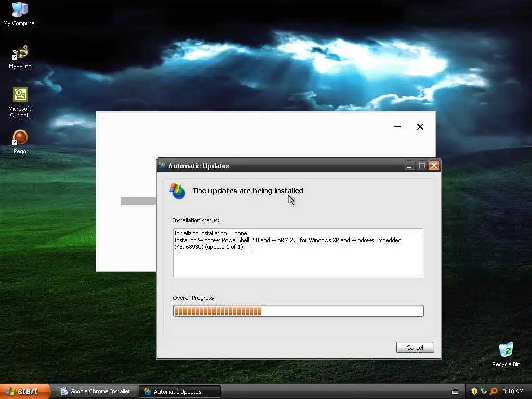Screen dimensions: 532x399
Task: Click the Automatic Updates title bar icon
Action: click(163, 166)
